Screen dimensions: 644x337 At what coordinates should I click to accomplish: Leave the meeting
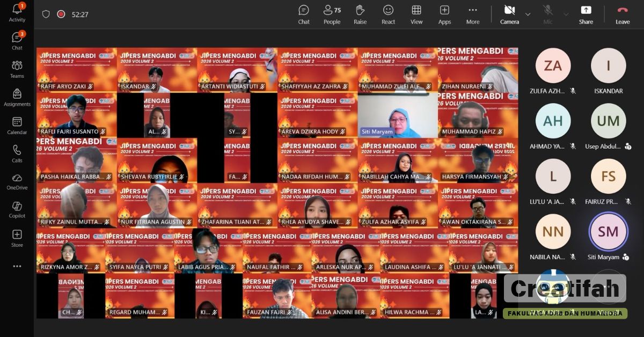coord(623,14)
